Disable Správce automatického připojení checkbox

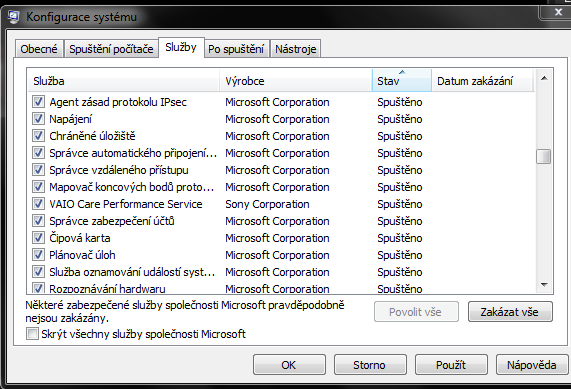(x=38, y=153)
